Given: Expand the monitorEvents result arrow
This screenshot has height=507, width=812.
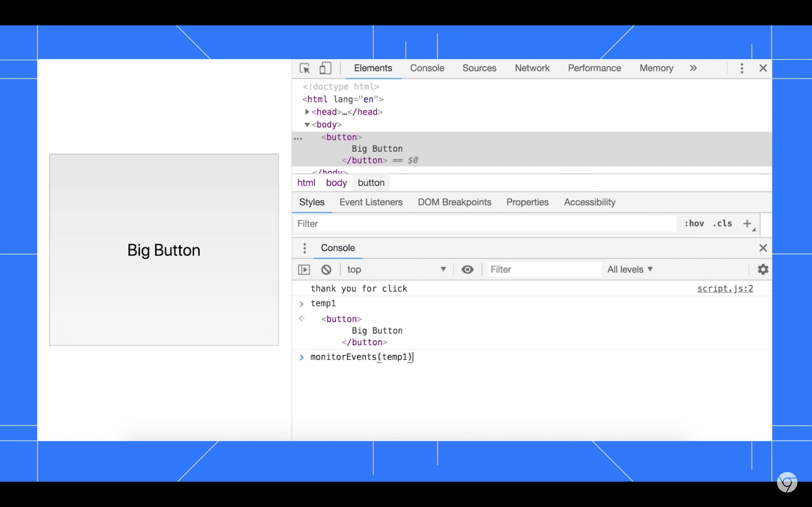Looking at the screenshot, I should tap(301, 357).
